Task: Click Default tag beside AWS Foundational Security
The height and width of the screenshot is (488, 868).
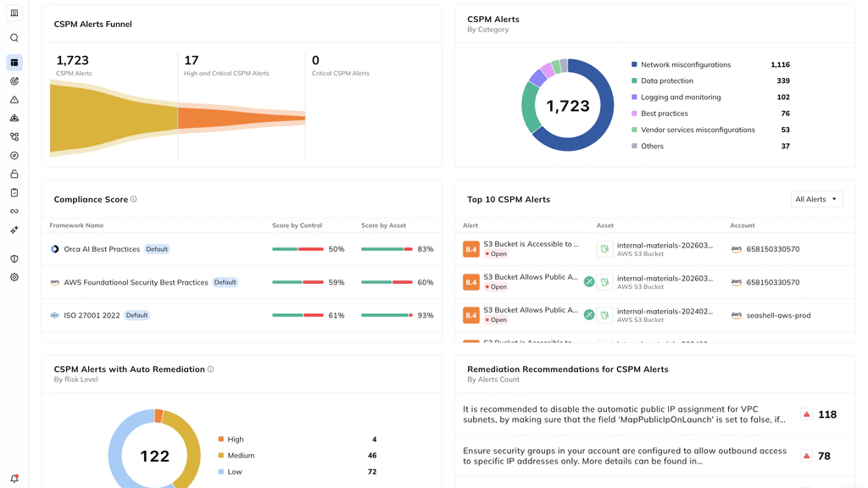Action: click(225, 282)
